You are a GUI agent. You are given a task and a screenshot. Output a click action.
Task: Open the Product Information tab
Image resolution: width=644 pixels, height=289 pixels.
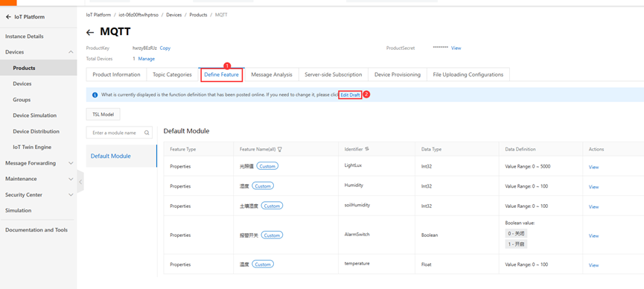click(116, 74)
